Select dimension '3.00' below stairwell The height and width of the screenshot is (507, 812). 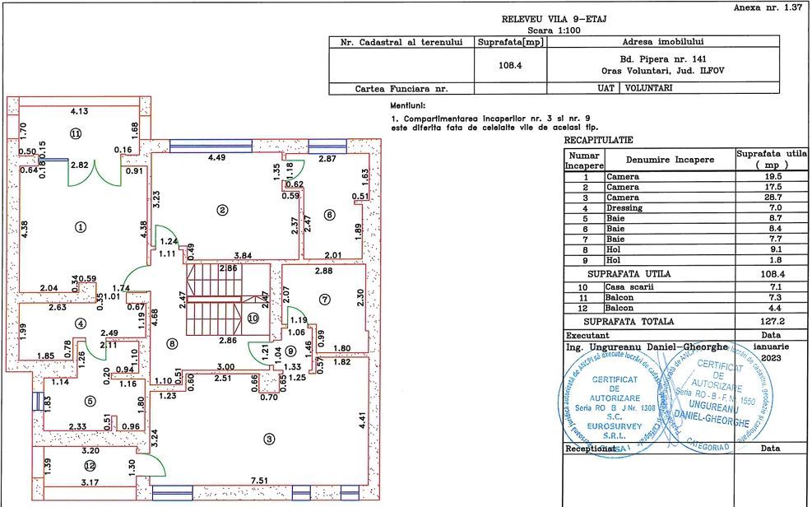pyautogui.click(x=225, y=366)
